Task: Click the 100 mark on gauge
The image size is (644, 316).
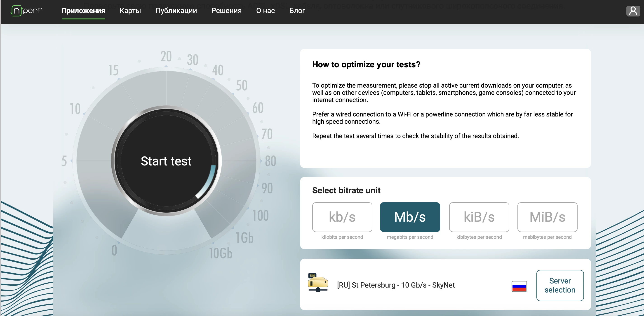Action: pyautogui.click(x=261, y=216)
